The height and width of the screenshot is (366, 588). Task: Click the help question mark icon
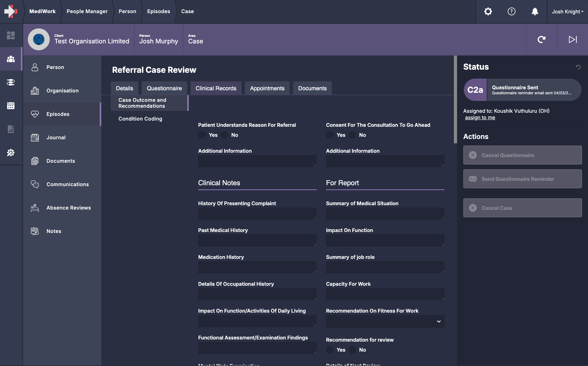pos(511,12)
